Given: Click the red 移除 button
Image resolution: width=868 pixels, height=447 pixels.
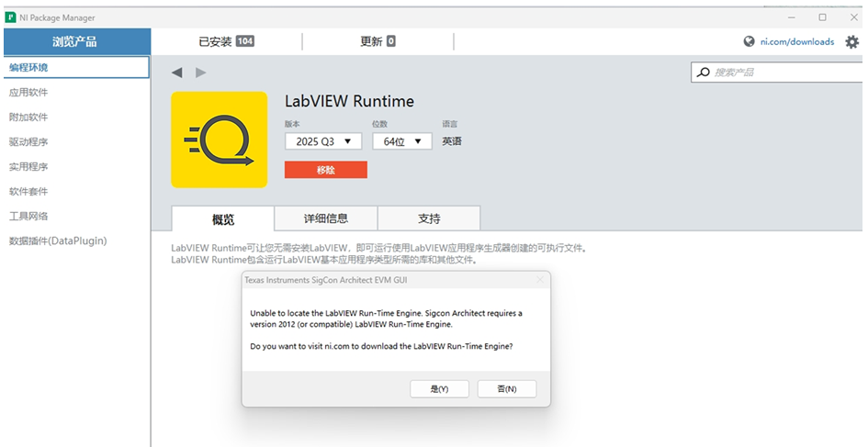Looking at the screenshot, I should [326, 170].
